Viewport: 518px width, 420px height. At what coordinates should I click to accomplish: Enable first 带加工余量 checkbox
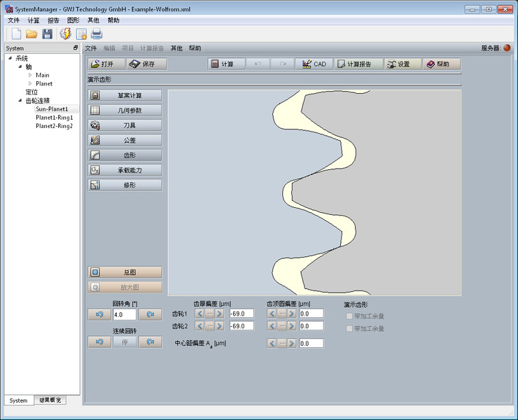coord(350,316)
